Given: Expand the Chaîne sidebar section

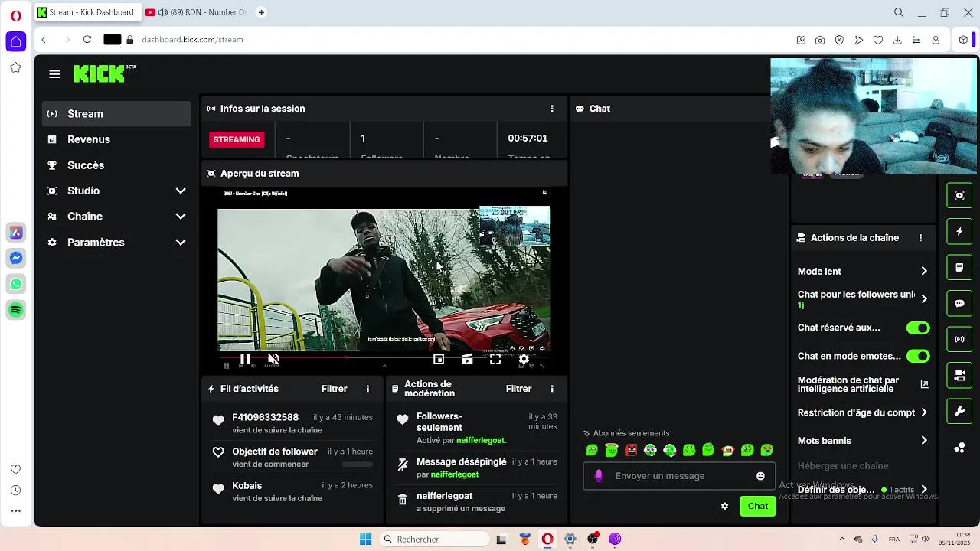Looking at the screenshot, I should [x=181, y=217].
